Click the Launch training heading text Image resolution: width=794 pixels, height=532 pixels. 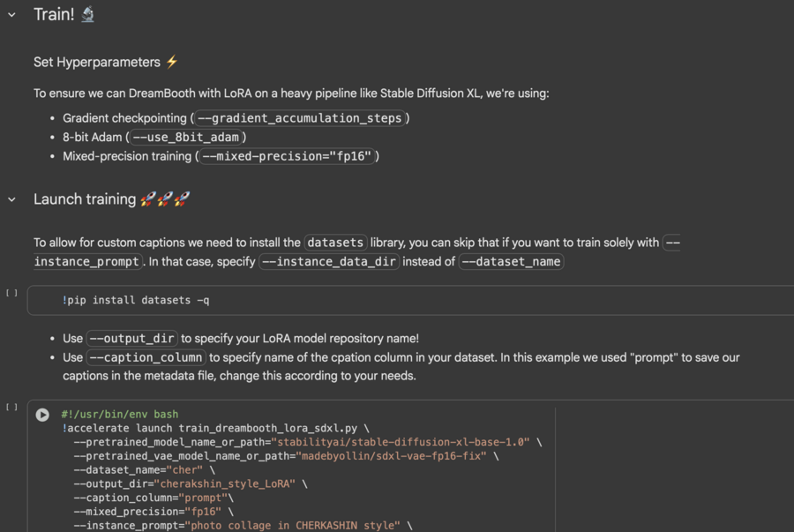(85, 199)
